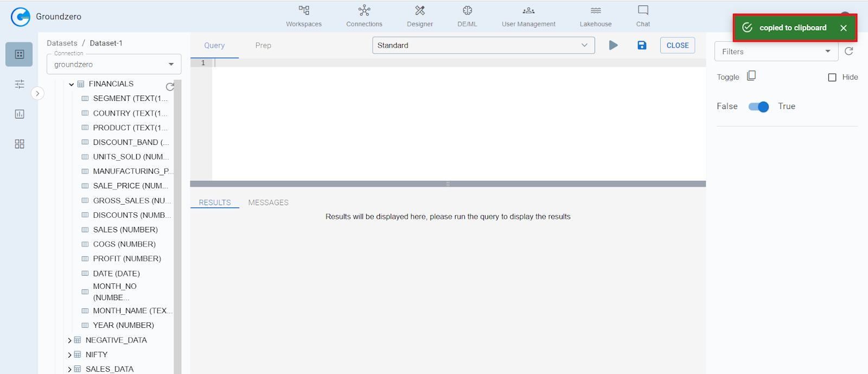This screenshot has height=374, width=868.
Task: Click the copy icon next to Toggle
Action: coord(751,76)
